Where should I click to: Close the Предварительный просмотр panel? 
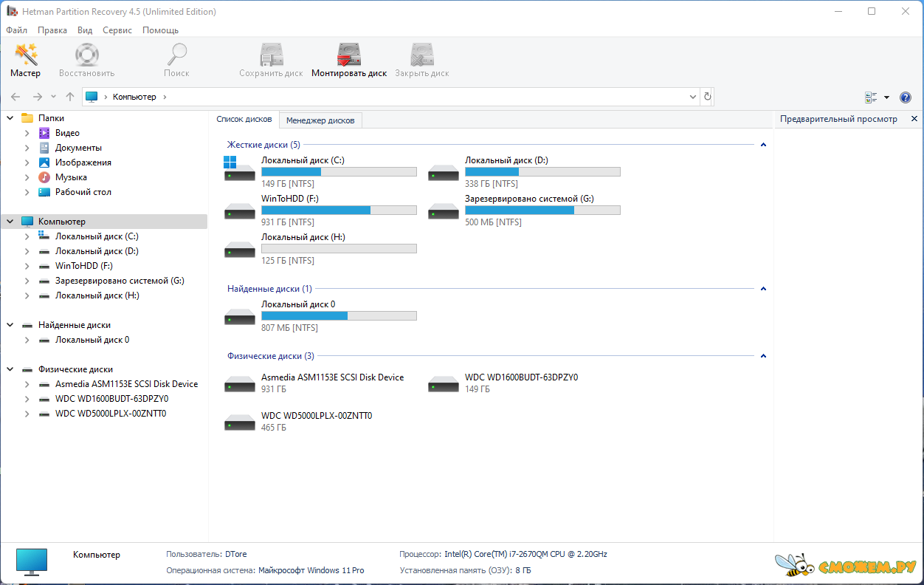914,119
